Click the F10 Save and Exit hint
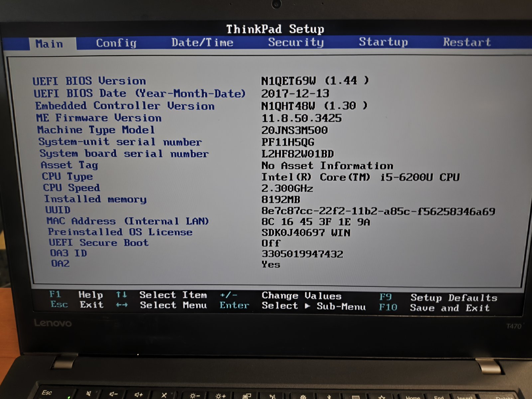This screenshot has height=399, width=532. (434, 308)
